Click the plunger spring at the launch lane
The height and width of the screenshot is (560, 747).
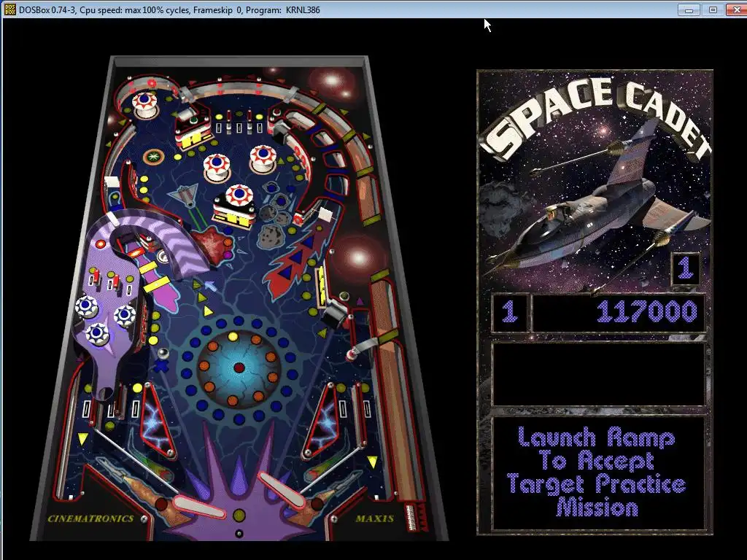click(x=411, y=517)
